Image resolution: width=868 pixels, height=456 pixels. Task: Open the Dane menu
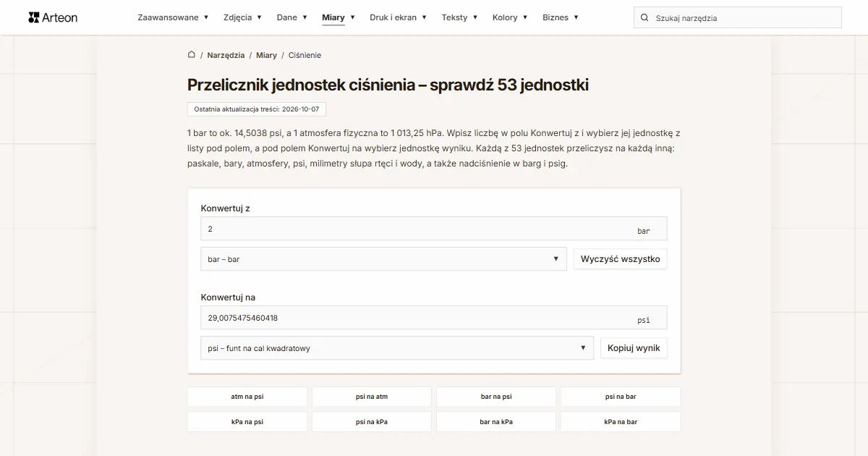pos(292,17)
